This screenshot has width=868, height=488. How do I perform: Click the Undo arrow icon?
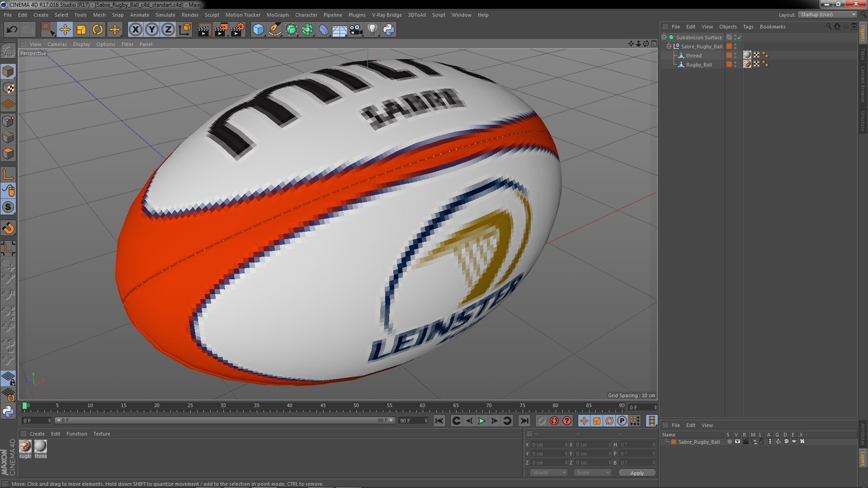(12, 30)
